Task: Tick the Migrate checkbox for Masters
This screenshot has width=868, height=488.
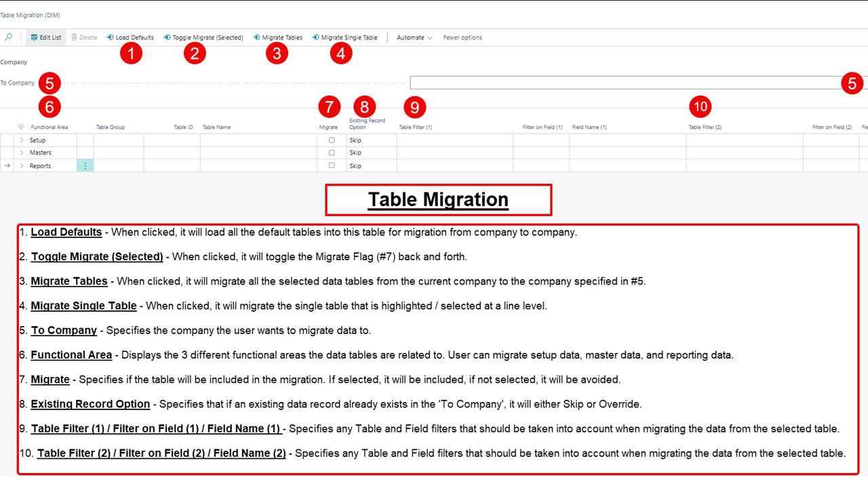Action: pyautogui.click(x=332, y=152)
